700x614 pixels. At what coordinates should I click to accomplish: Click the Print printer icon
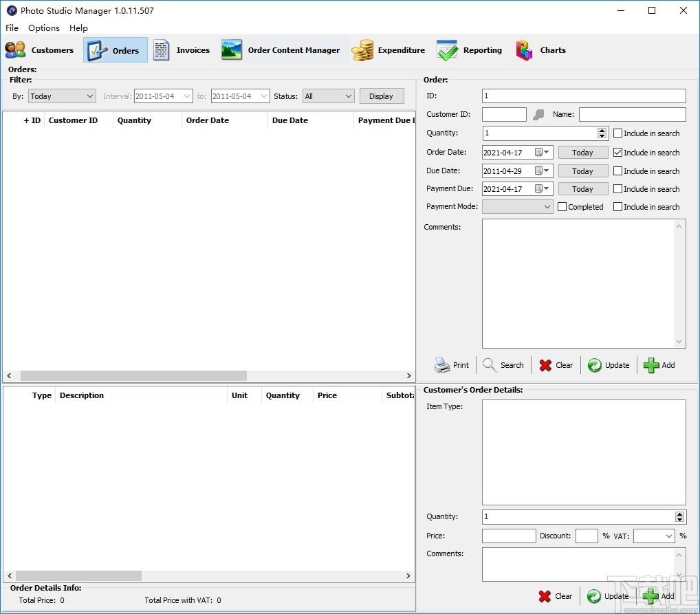pyautogui.click(x=442, y=365)
